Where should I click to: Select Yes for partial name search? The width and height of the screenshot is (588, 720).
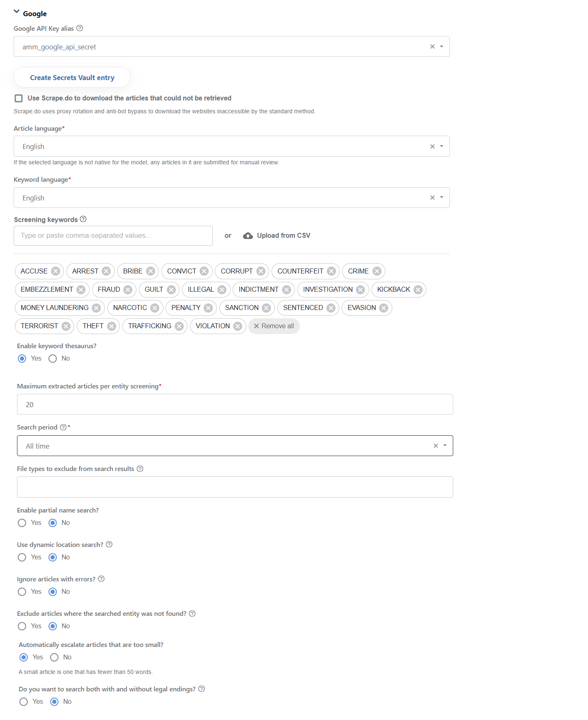(x=22, y=523)
